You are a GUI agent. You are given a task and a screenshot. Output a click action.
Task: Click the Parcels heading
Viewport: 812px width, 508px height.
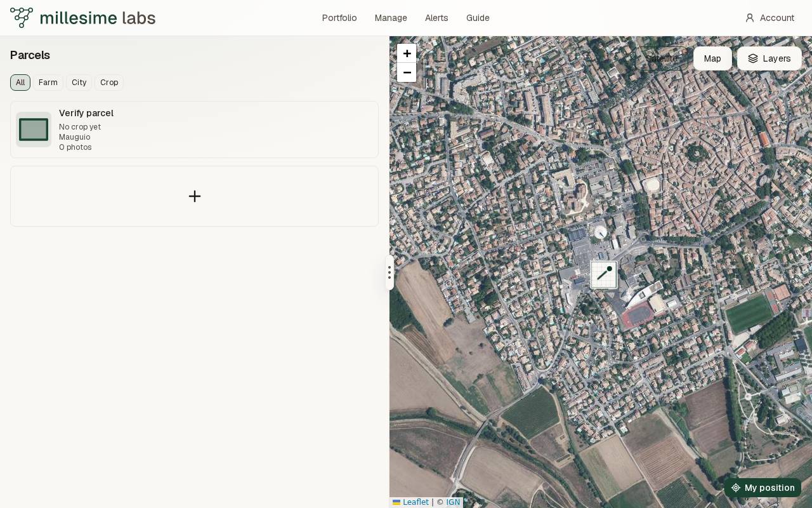(x=30, y=55)
